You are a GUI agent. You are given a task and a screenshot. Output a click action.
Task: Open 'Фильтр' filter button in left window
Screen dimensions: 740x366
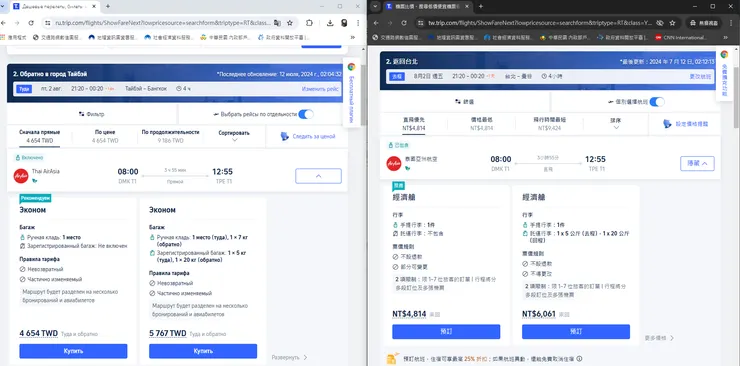[92, 114]
